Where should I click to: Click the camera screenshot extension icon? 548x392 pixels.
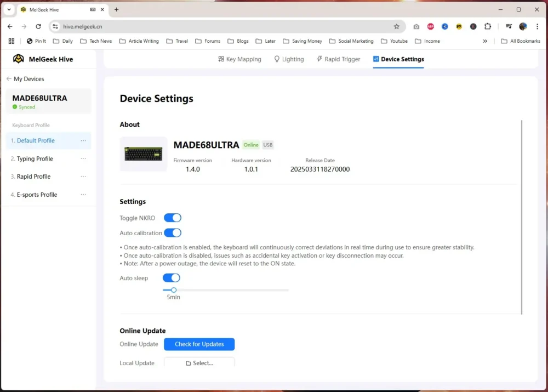click(416, 26)
